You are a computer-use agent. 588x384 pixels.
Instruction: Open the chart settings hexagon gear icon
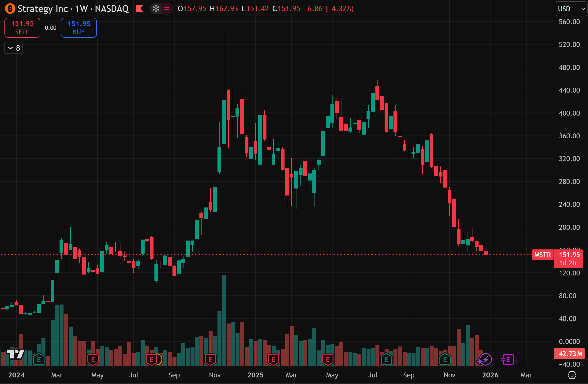pyautogui.click(x=572, y=375)
